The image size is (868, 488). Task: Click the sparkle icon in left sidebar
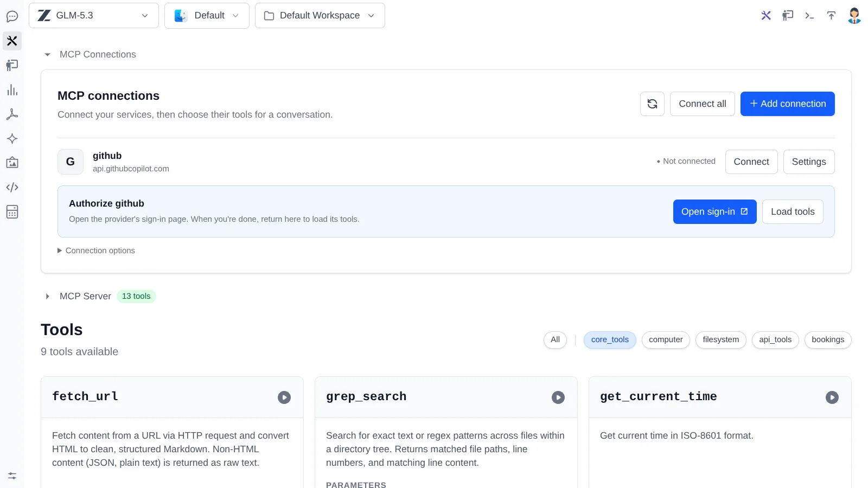click(x=12, y=139)
